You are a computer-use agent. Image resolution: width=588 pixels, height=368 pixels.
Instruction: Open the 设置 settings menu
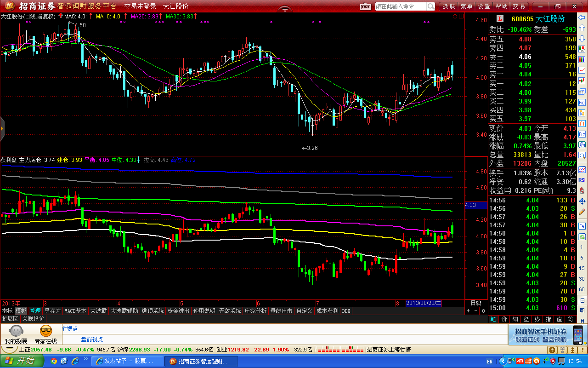484,6
